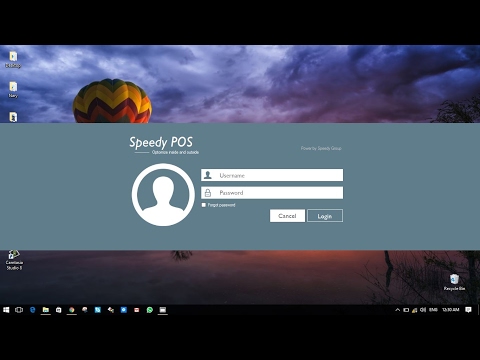Open the red square taskbar icon
Viewport: 480px width, 360px height.
tap(137, 310)
